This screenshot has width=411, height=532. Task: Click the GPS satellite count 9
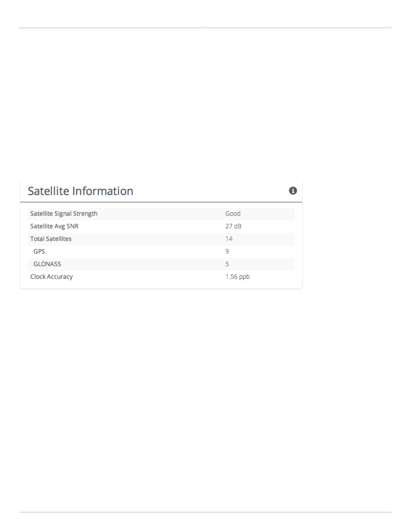[x=227, y=252]
